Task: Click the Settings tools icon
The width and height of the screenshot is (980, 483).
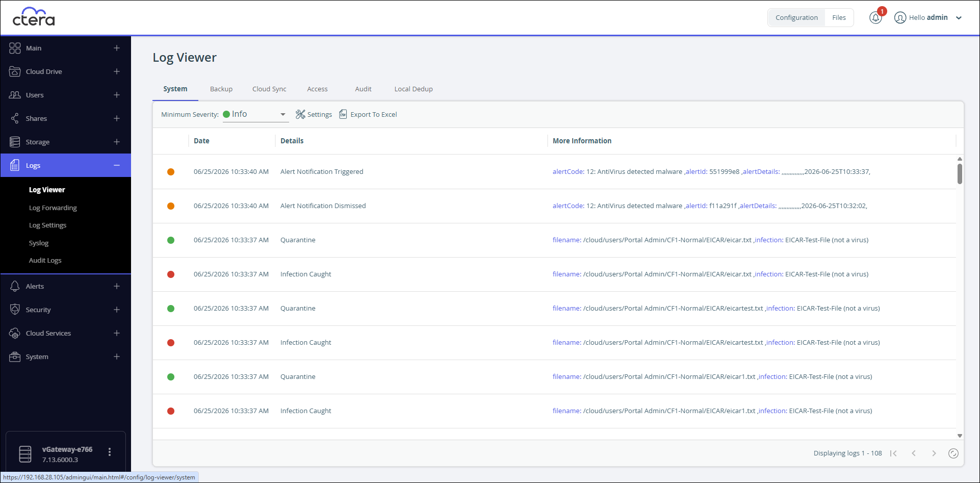Action: pos(300,114)
